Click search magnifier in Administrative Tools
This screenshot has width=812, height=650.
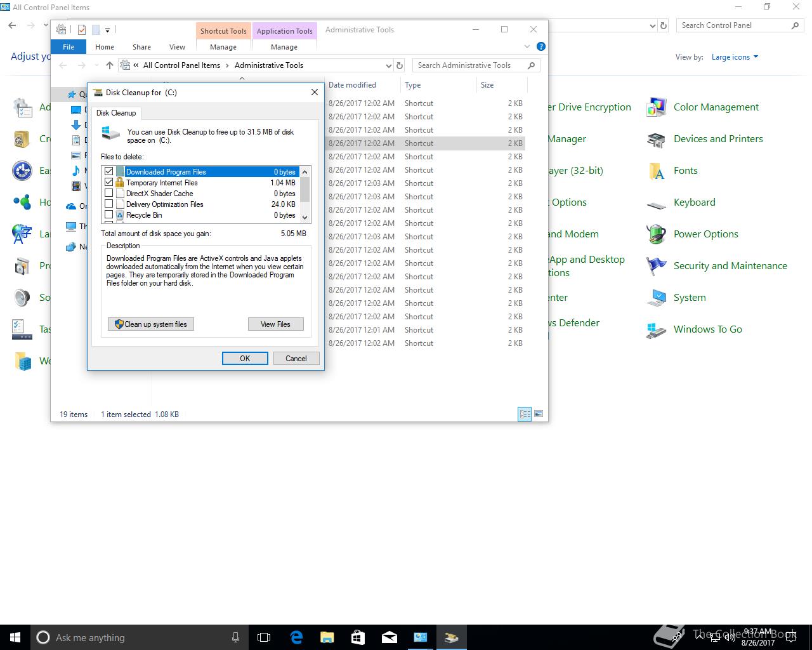pos(532,65)
